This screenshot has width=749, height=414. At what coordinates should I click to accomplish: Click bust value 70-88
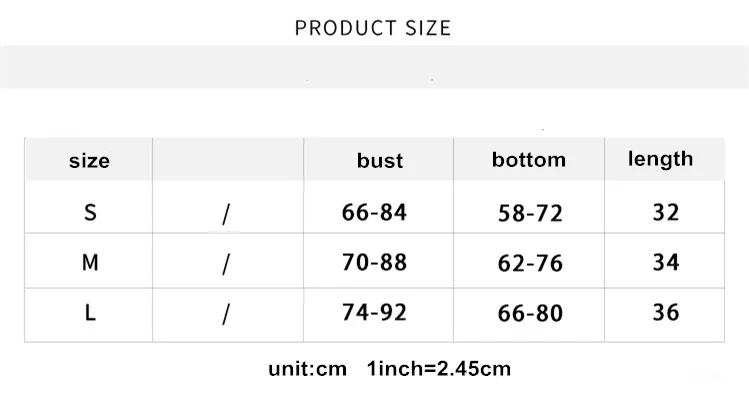[x=374, y=263]
